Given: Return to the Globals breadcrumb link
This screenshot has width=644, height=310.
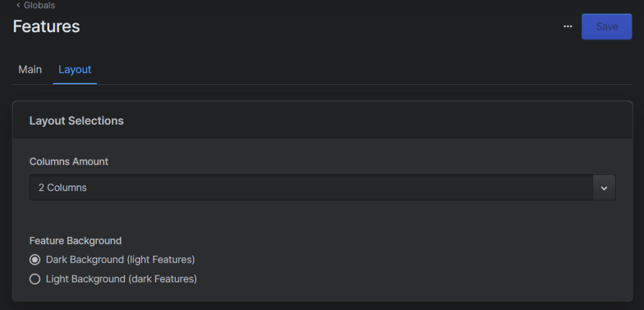Looking at the screenshot, I should click(x=39, y=5).
